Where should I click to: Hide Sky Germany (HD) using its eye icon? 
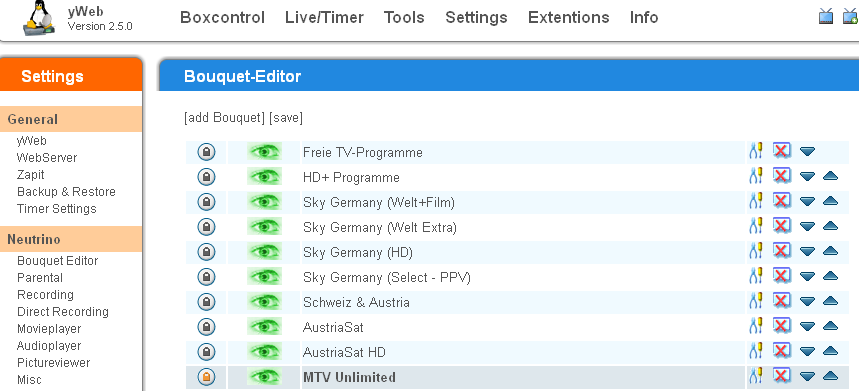pos(265,252)
